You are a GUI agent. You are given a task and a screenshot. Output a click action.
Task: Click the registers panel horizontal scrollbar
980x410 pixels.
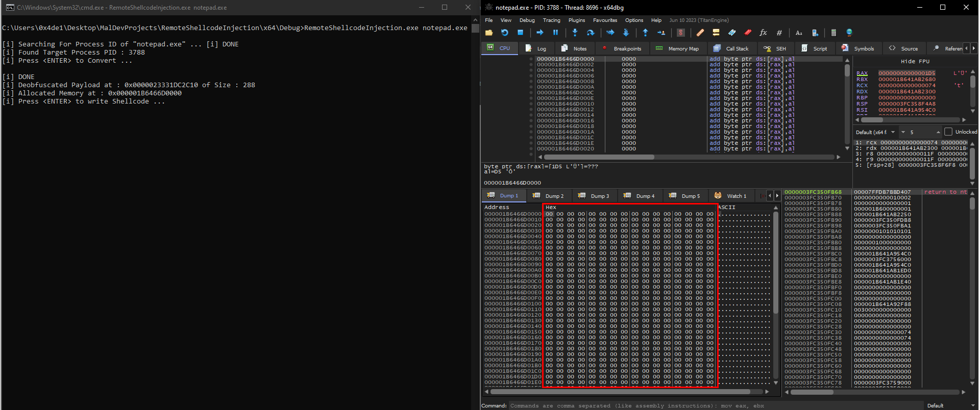[910, 120]
